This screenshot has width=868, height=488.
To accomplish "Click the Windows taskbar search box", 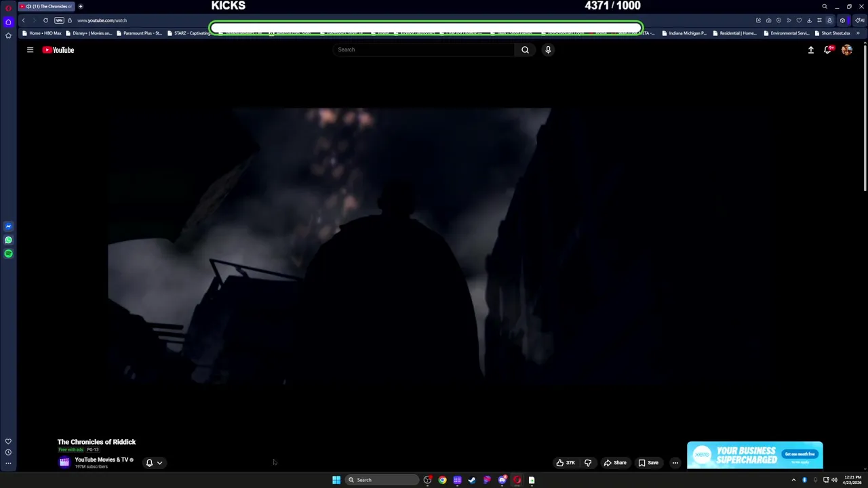I will tap(382, 480).
